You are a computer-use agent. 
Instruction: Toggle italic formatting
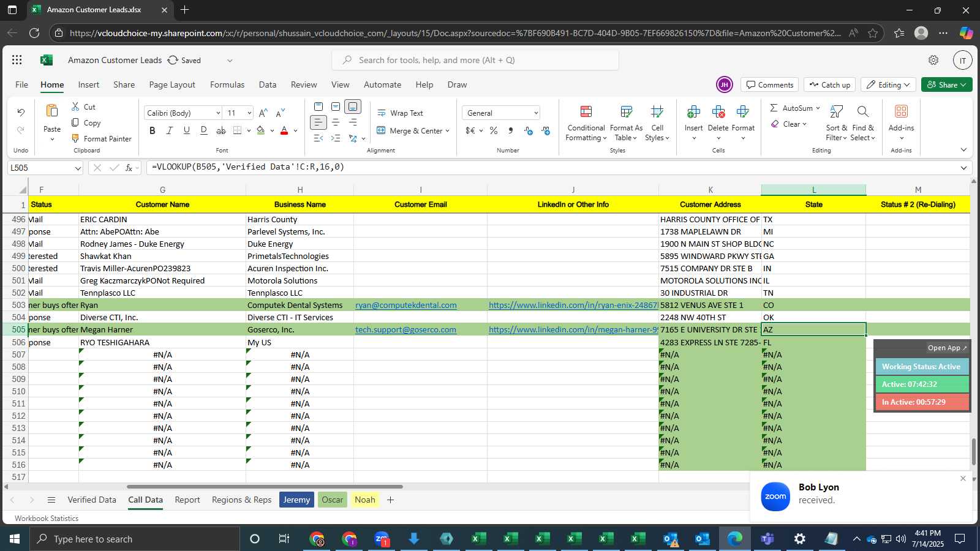click(170, 130)
